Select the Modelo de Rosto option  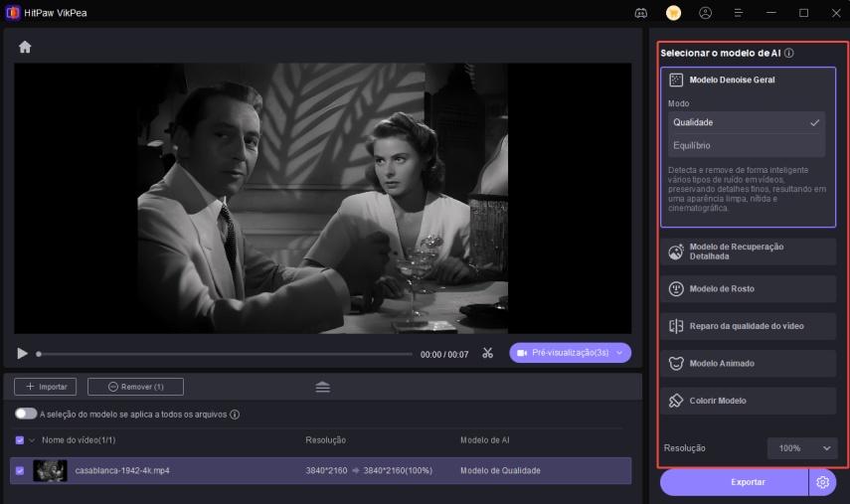(748, 289)
